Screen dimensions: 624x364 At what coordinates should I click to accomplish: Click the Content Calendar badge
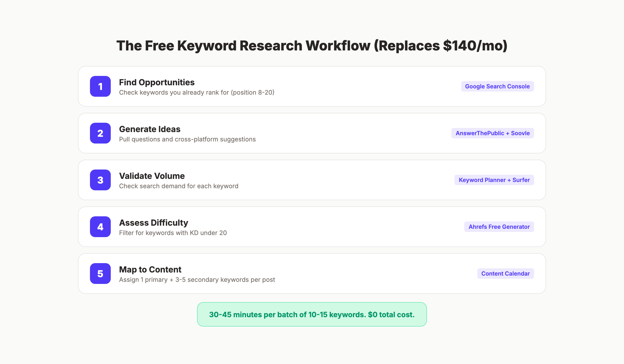[505, 273]
